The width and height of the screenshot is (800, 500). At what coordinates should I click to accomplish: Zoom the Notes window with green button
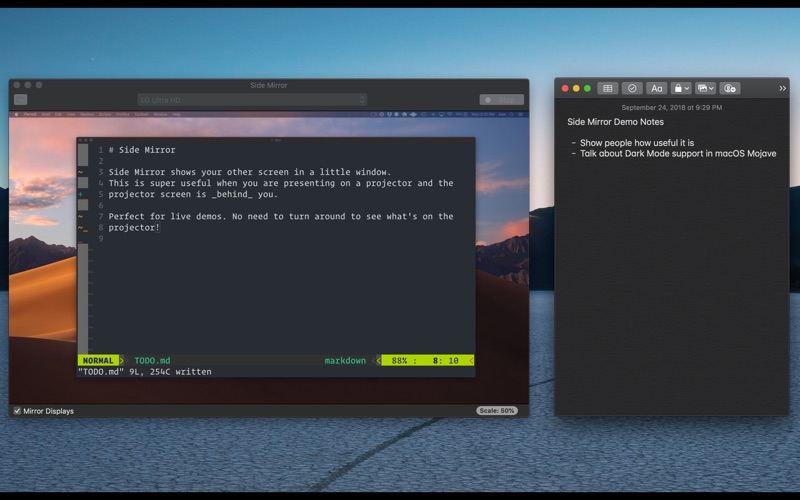click(x=587, y=88)
